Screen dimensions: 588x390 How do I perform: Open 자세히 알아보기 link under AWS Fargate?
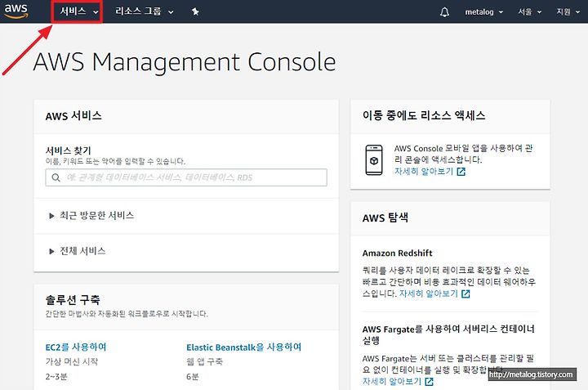click(392, 381)
